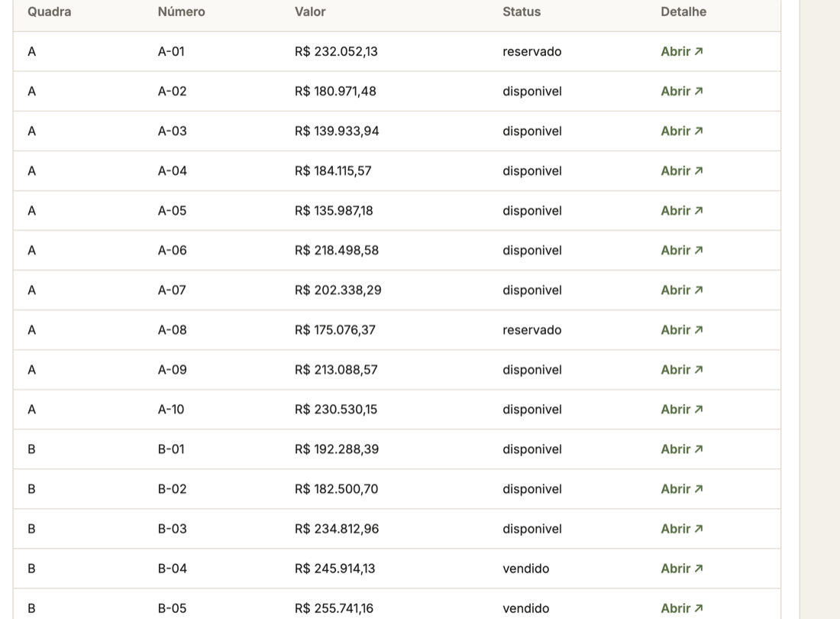The height and width of the screenshot is (619, 840).
Task: Click disponivel status in B-03 row
Action: tap(532, 529)
